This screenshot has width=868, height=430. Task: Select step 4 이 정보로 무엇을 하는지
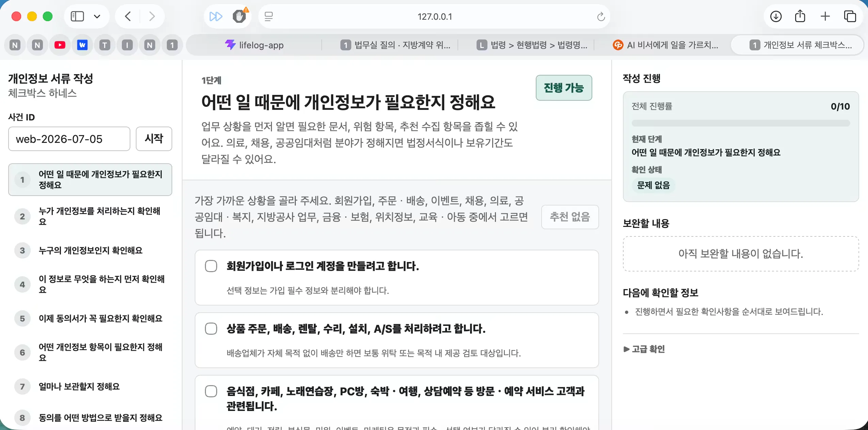point(90,284)
